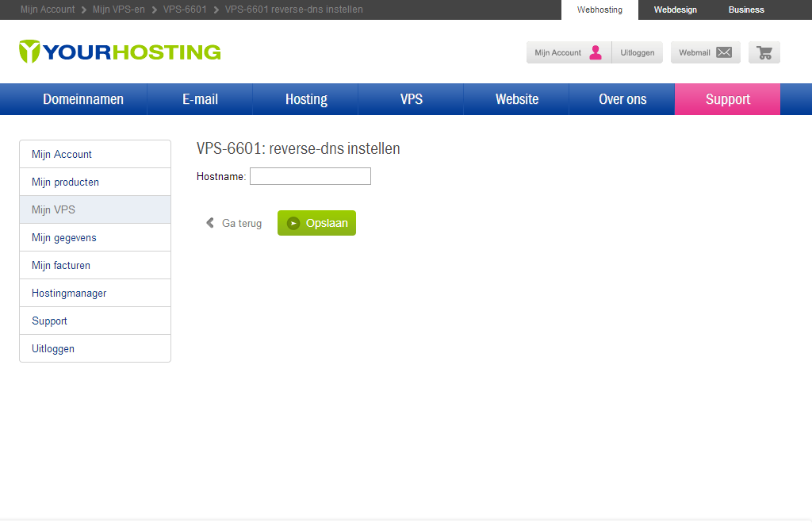This screenshot has height=530, width=812.
Task: Focus the Hostname input field
Action: click(310, 176)
